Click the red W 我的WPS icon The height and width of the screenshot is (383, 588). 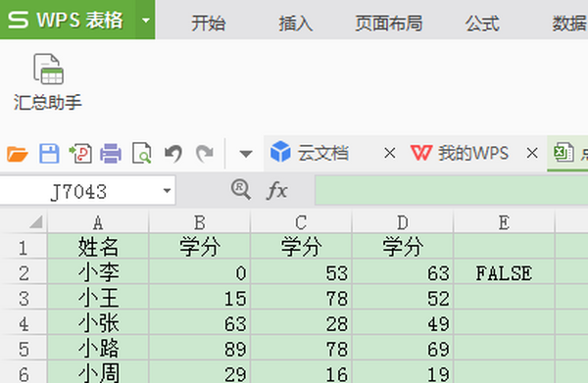pos(421,153)
